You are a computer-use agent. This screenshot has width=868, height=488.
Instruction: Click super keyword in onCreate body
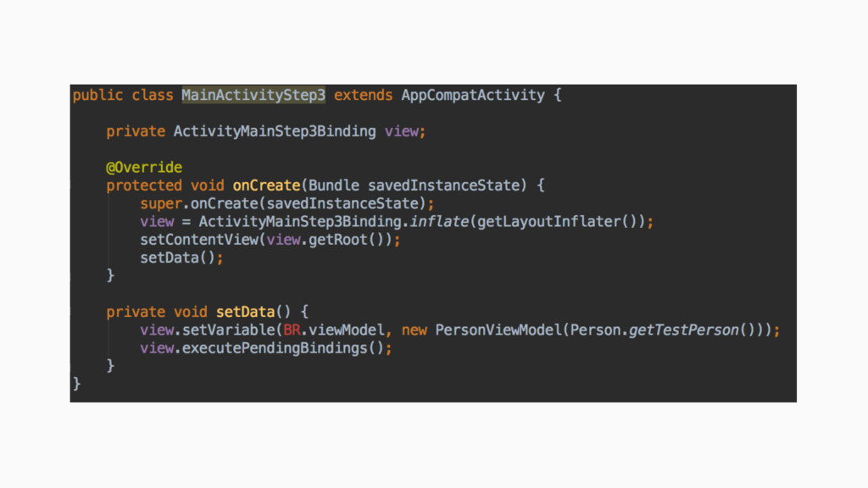click(161, 203)
